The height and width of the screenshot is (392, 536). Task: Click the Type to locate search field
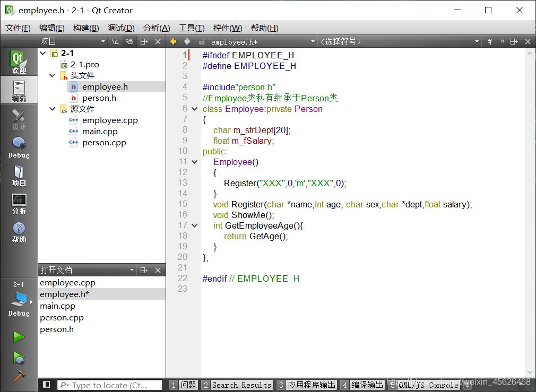[109, 385]
